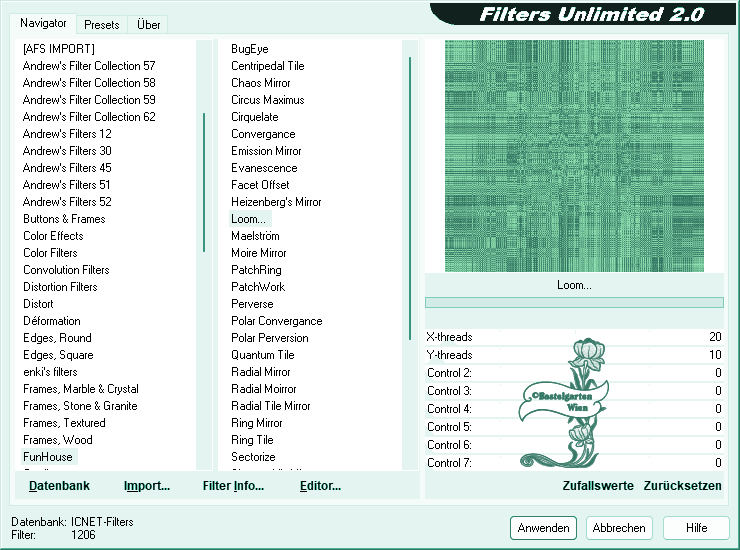The height and width of the screenshot is (550, 740).
Task: Click the Datenbank button
Action: [59, 486]
